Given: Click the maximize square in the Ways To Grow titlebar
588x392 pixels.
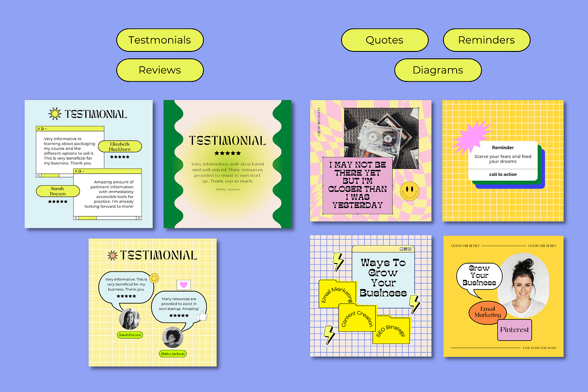Looking at the screenshot, I should (x=401, y=249).
